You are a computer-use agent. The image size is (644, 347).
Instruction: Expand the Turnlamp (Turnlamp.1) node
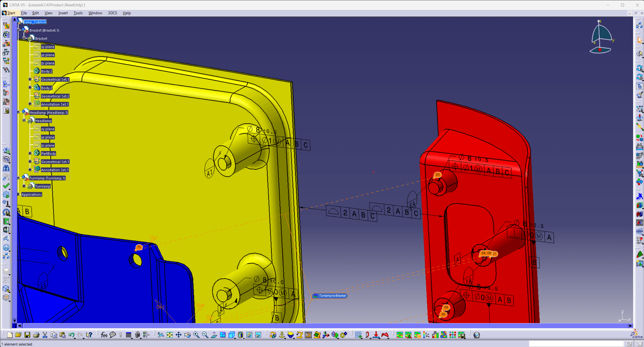pyautogui.click(x=19, y=178)
